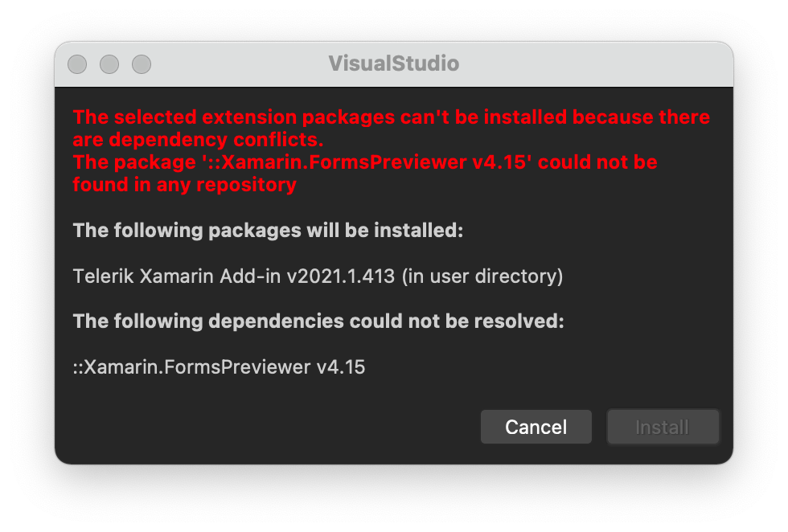Click the "(in user directory)" text
The width and height of the screenshot is (788, 532).
pos(482,276)
